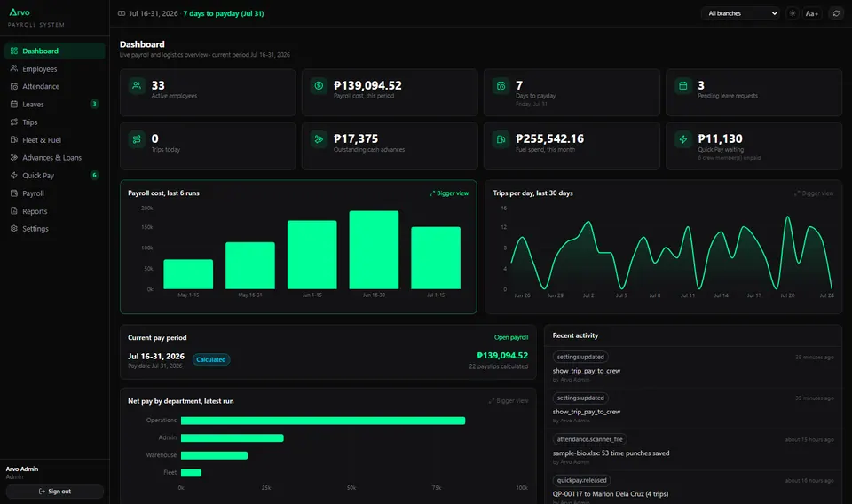Click the sample-bio.xlsx punches saved entry
The image size is (852, 504).
coord(611,453)
